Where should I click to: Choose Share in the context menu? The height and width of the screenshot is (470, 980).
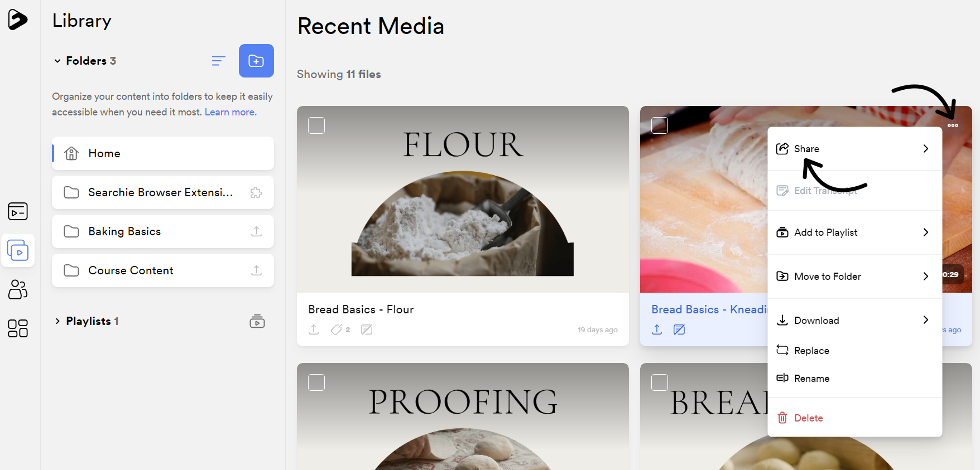coord(855,149)
